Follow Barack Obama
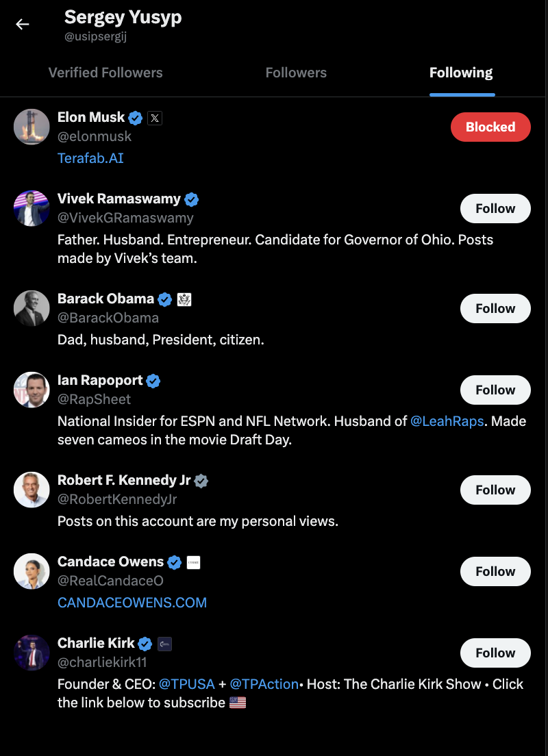The image size is (548, 756). point(495,308)
